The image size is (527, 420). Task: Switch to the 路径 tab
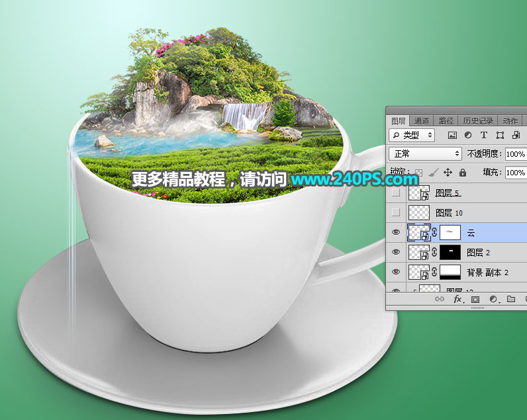point(446,121)
